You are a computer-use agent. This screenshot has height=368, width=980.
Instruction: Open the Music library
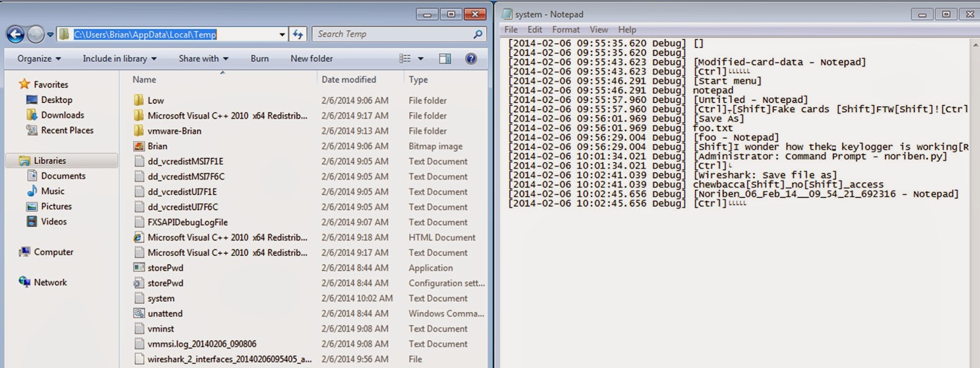[x=53, y=191]
